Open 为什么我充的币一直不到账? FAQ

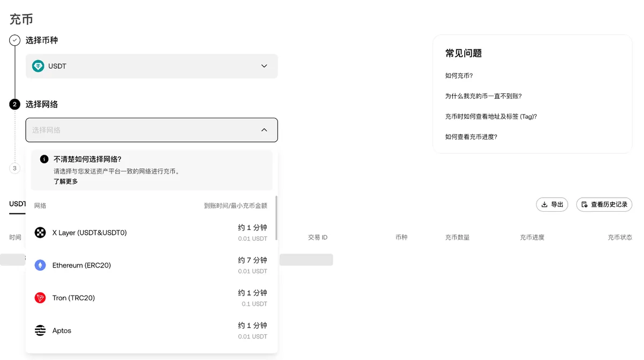(483, 96)
